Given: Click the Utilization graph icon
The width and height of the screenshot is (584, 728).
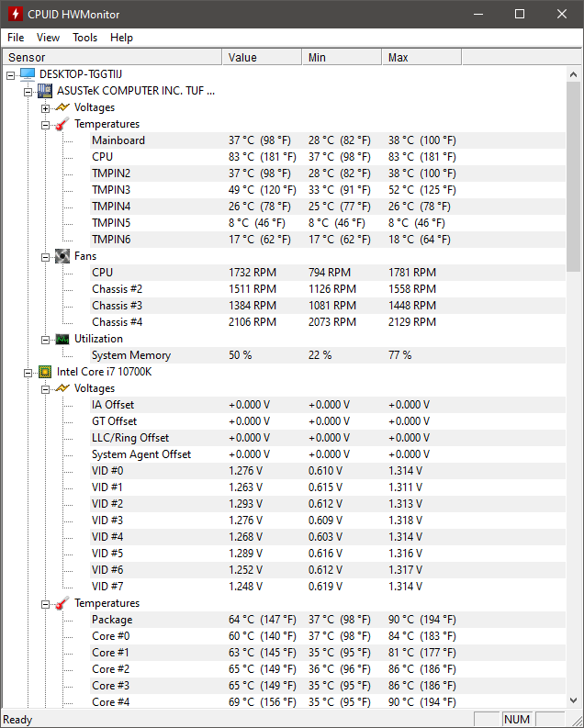Looking at the screenshot, I should pyautogui.click(x=62, y=339).
